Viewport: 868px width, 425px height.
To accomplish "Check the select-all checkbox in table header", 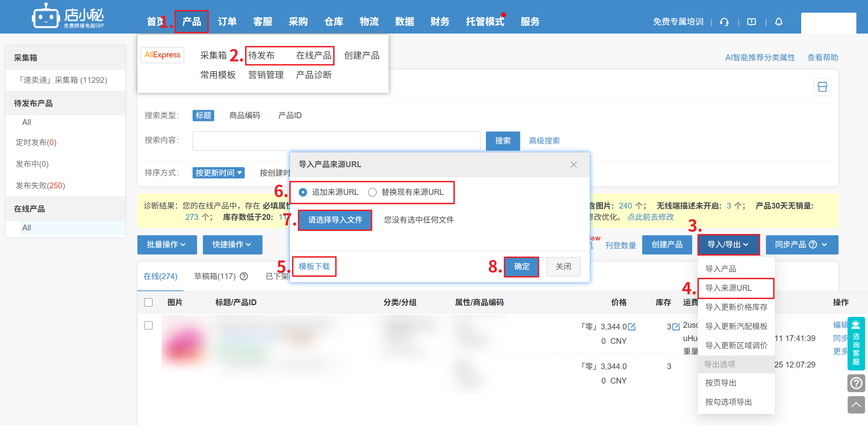I will 148,302.
